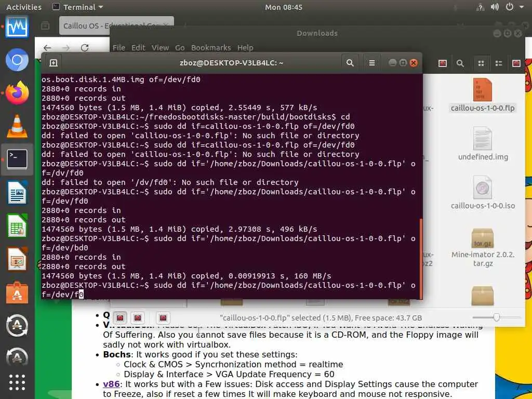
Task: Select the caillou-os-1-0-0.flp file
Action: (x=483, y=95)
